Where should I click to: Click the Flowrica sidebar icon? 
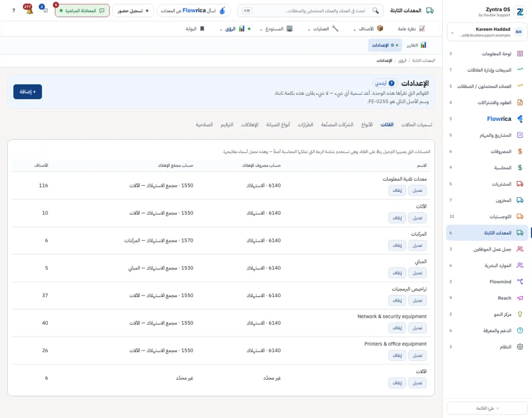click(520, 119)
